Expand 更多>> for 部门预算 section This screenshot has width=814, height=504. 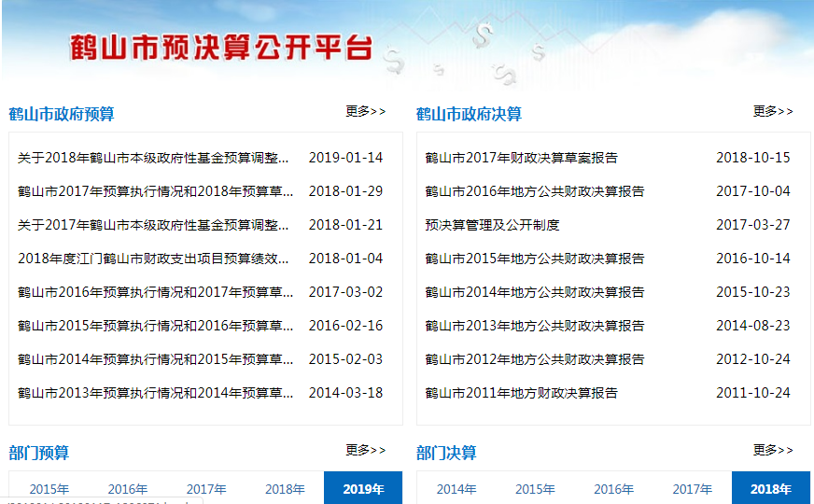pyautogui.click(x=365, y=450)
